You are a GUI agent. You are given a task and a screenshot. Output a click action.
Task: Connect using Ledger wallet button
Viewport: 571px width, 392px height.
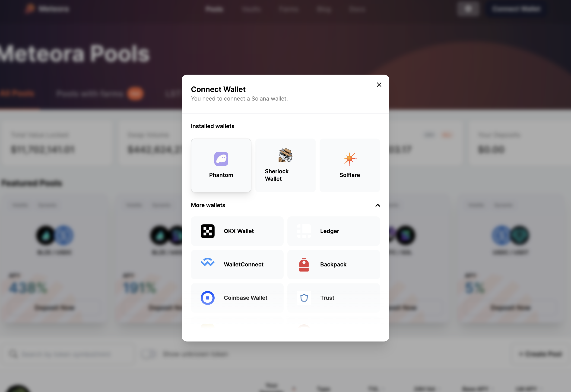point(333,231)
